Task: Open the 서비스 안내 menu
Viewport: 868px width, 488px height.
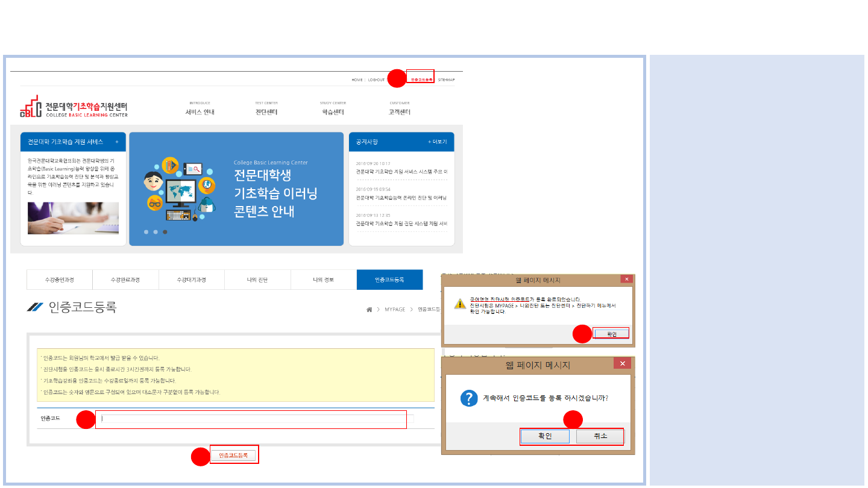Action: 200,112
